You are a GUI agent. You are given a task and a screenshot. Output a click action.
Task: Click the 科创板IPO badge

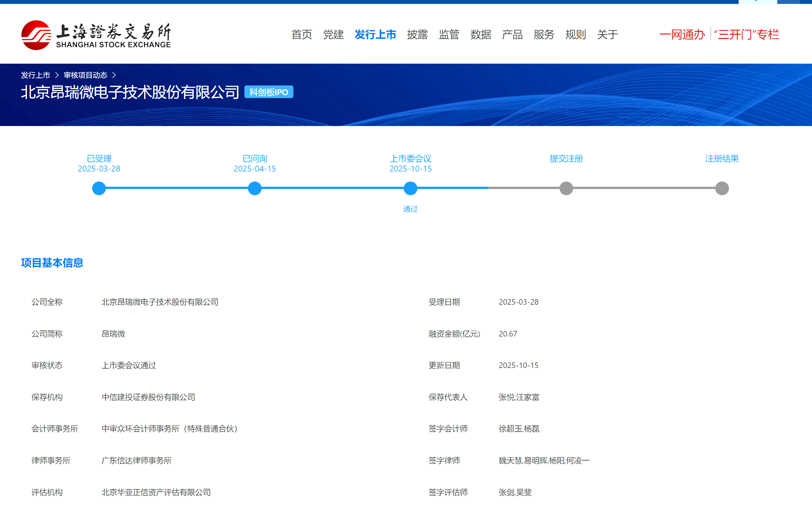(268, 92)
